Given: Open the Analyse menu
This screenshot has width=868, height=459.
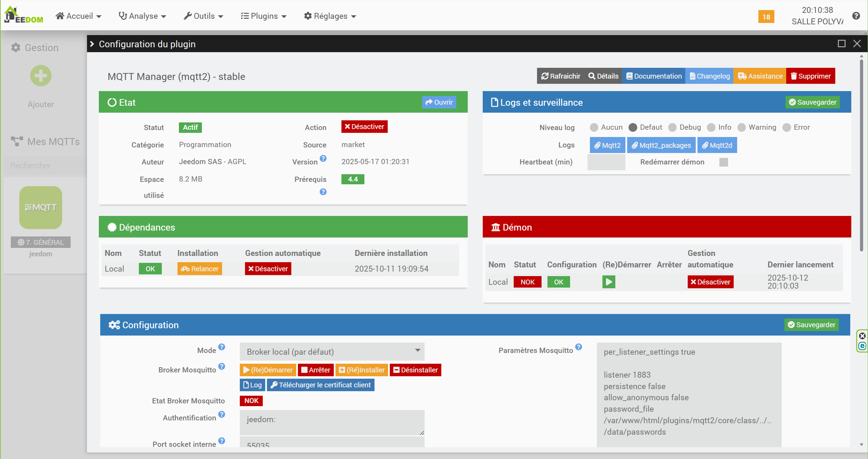Looking at the screenshot, I should [x=142, y=16].
